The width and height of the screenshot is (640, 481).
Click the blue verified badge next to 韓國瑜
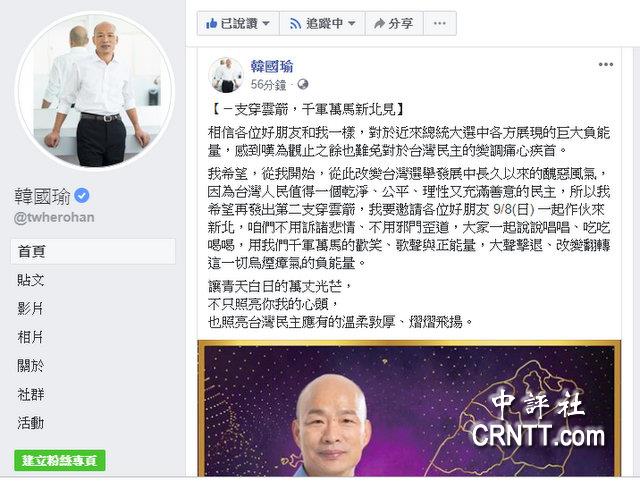[x=82, y=196]
